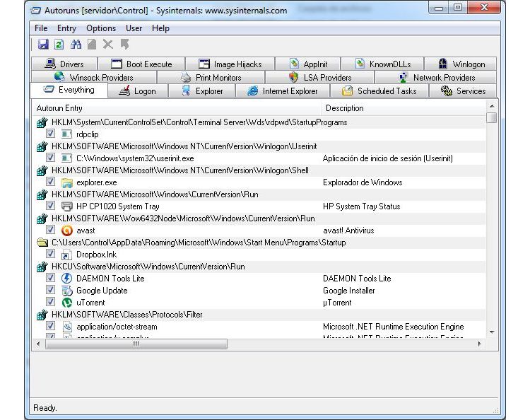Select the 'avast! Antivirus' description text
Screen dimensions: 530x420
click(348, 231)
